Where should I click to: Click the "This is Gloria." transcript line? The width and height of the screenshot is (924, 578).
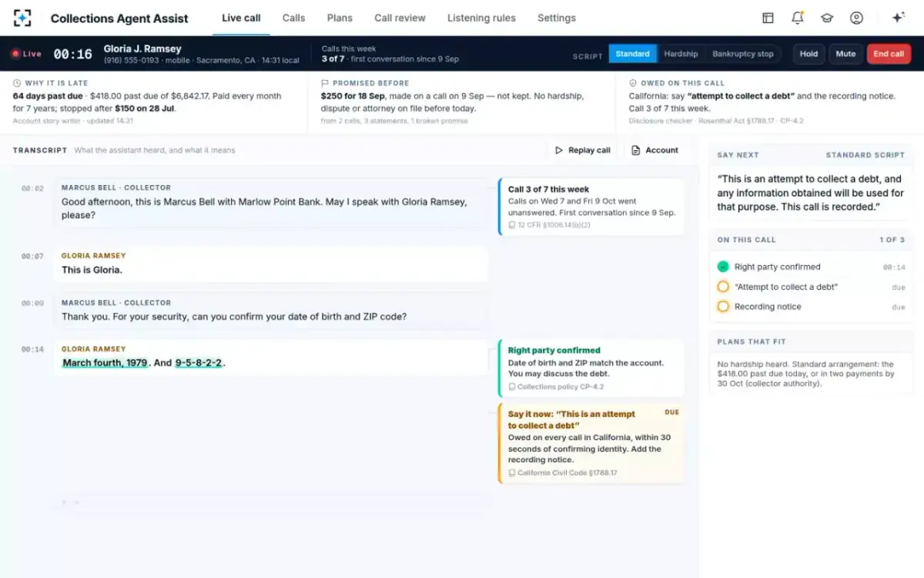click(x=92, y=270)
